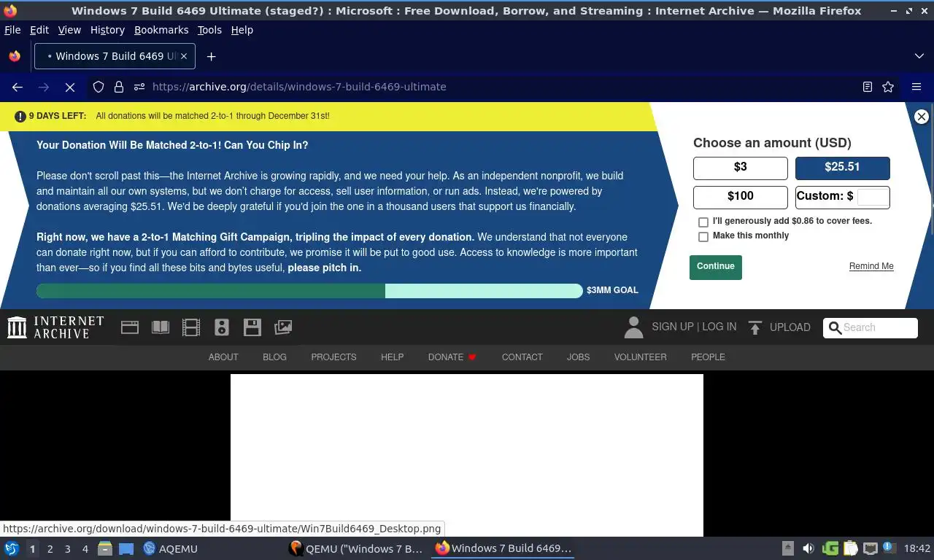
Task: Check the add $0.86 to cover fees box
Action: (703, 222)
